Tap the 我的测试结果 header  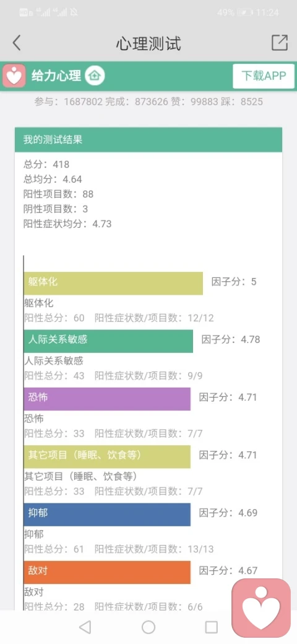pyautogui.click(x=148, y=140)
